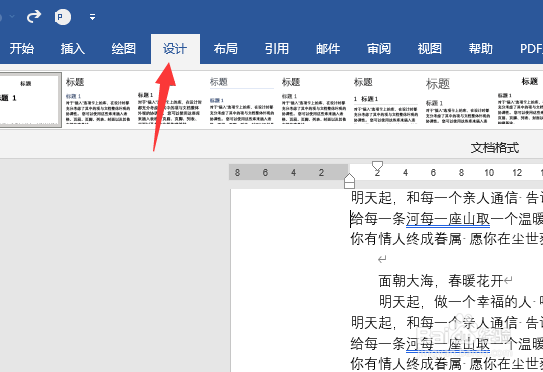
Task: Open the Customize Quick Access Toolbar dropdown
Action: pyautogui.click(x=92, y=17)
